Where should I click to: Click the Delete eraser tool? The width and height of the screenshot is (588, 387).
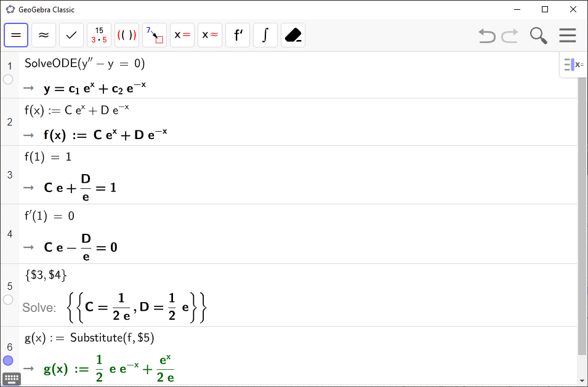pos(293,35)
